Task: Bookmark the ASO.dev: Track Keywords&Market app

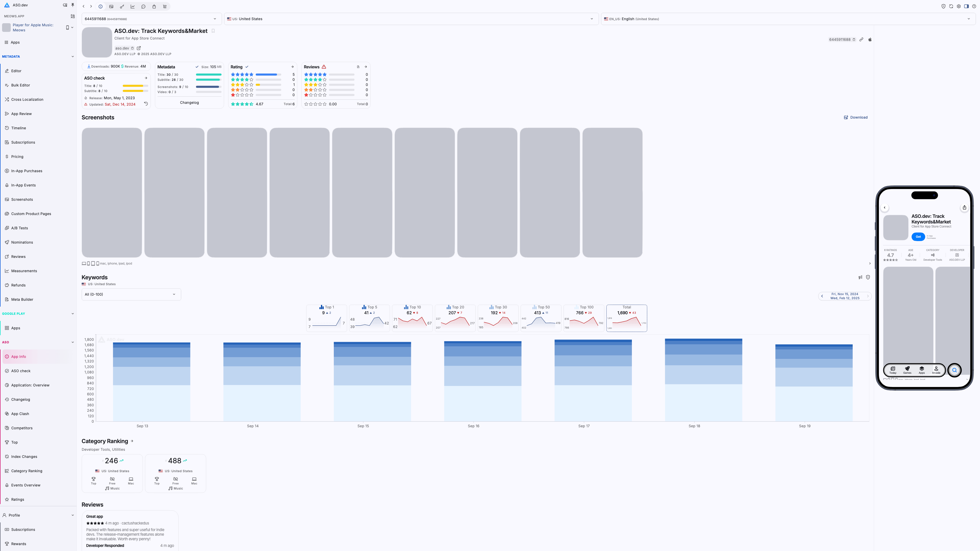Action: [213, 31]
